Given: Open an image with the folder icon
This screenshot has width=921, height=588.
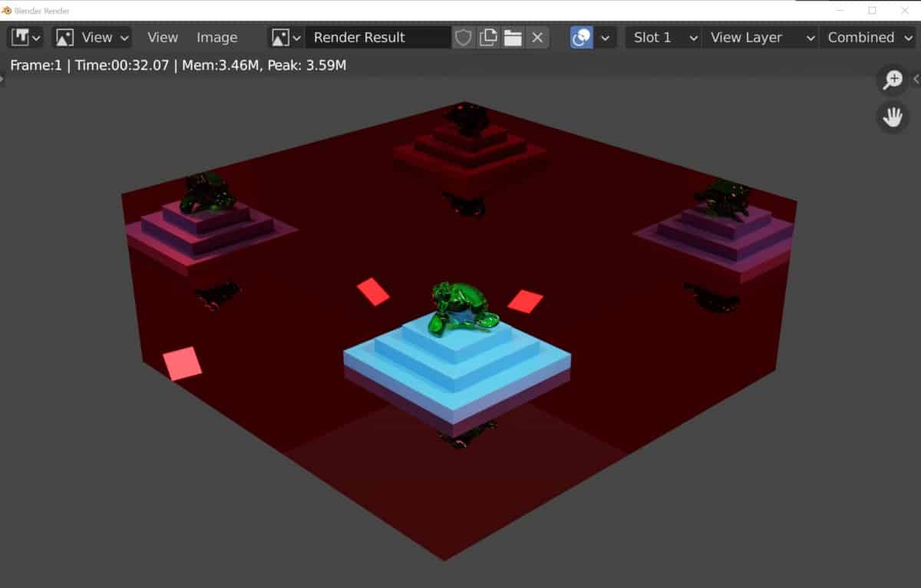Looking at the screenshot, I should (x=513, y=37).
